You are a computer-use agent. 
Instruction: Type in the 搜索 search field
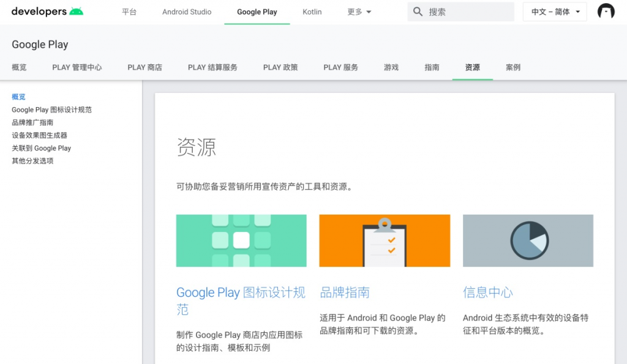(468, 12)
